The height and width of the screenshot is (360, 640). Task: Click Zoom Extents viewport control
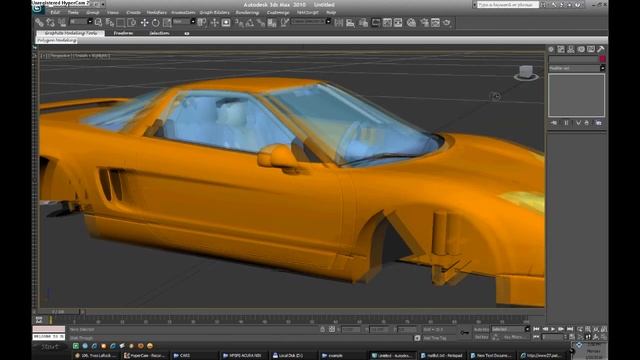(596, 329)
